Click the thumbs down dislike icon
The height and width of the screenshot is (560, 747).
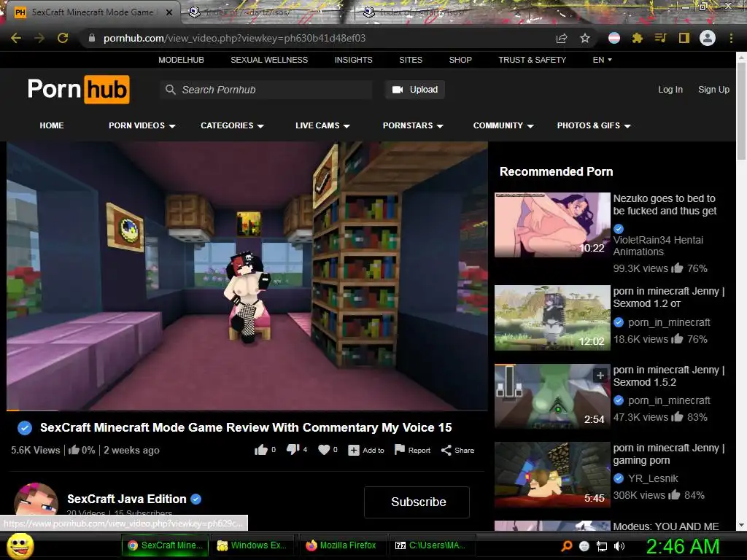293,449
